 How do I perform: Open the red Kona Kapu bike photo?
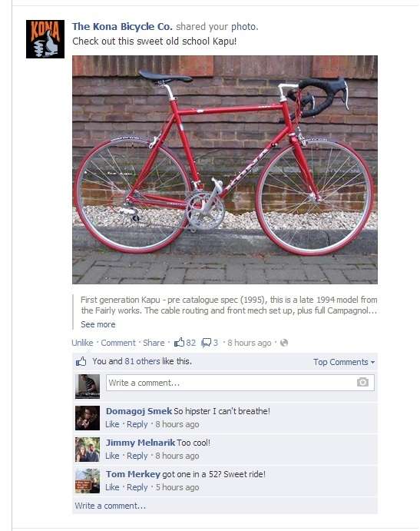[x=225, y=170]
